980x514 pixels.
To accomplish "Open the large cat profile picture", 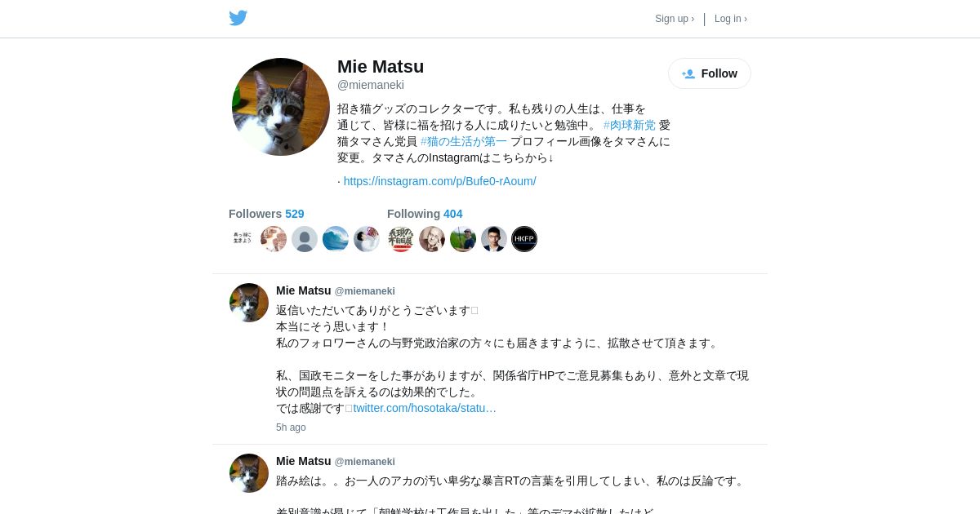I will (x=281, y=107).
